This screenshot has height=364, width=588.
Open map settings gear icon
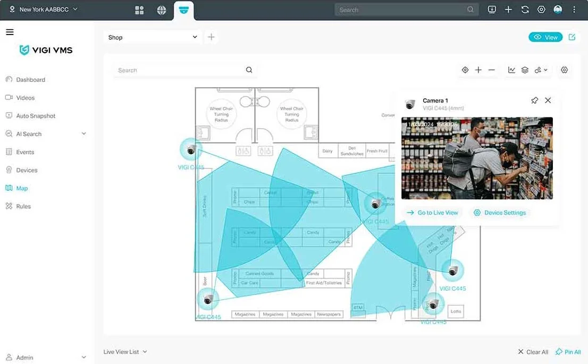coord(564,70)
